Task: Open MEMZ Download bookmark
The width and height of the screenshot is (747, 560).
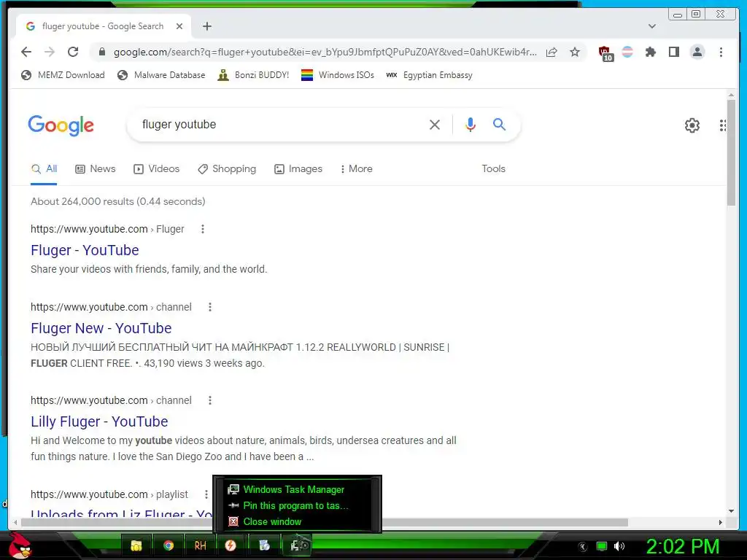Action: tap(63, 75)
